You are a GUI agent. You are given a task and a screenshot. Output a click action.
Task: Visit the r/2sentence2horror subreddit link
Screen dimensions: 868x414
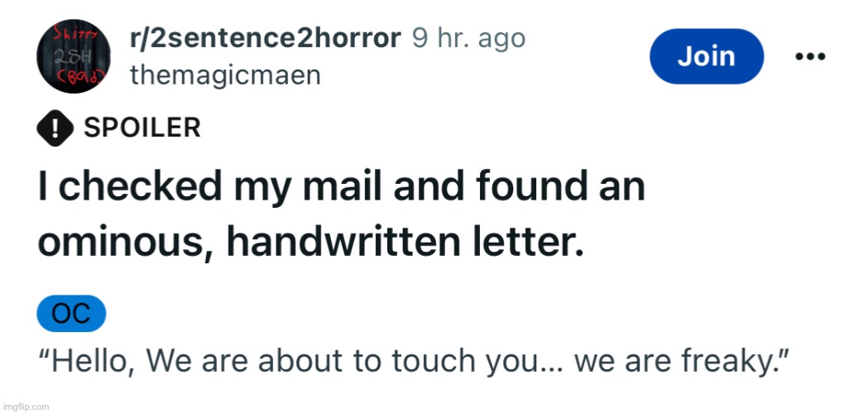(265, 38)
